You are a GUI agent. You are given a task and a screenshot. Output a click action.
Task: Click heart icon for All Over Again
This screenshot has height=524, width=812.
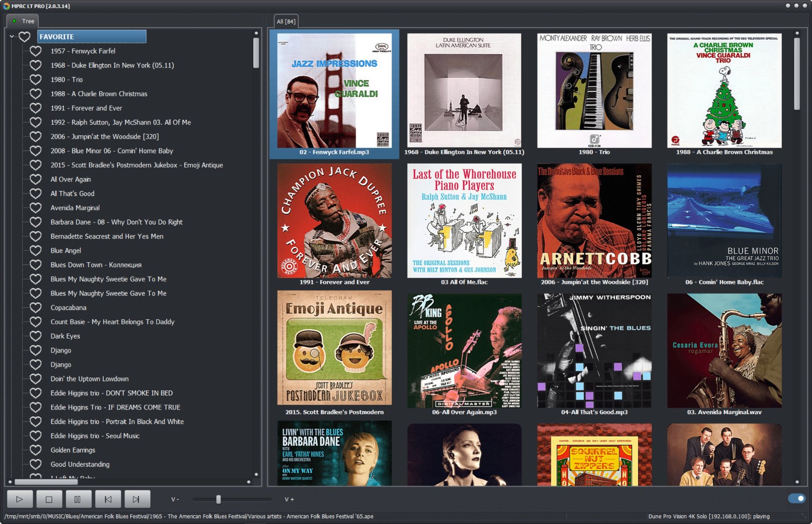pyautogui.click(x=35, y=179)
